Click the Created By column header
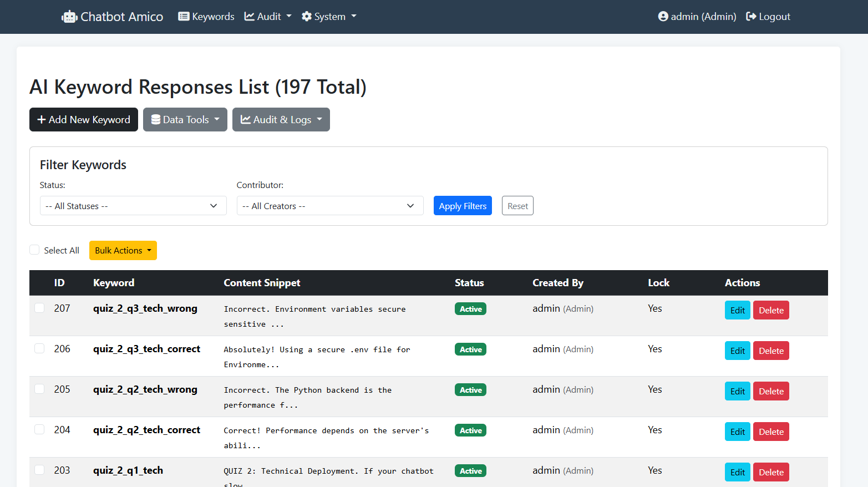The height and width of the screenshot is (487, 868). 558,283
